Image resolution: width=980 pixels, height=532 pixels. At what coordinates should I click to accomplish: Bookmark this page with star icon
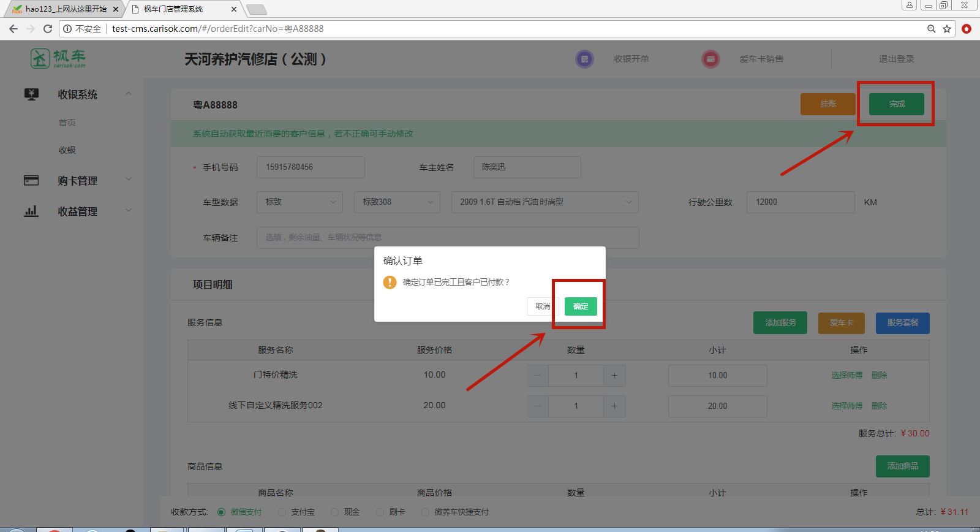(x=947, y=29)
